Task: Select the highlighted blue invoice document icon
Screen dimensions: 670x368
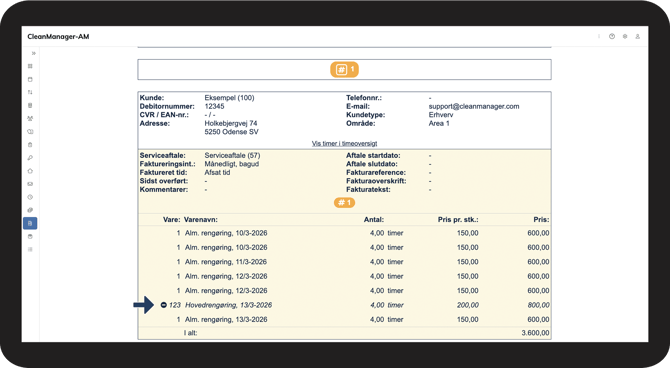Action: [30, 223]
